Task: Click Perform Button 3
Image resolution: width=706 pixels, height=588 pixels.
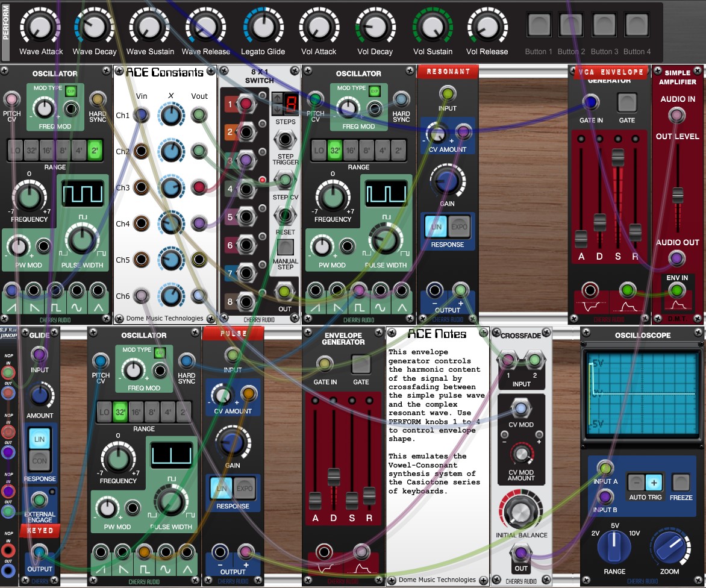Action: click(x=604, y=25)
